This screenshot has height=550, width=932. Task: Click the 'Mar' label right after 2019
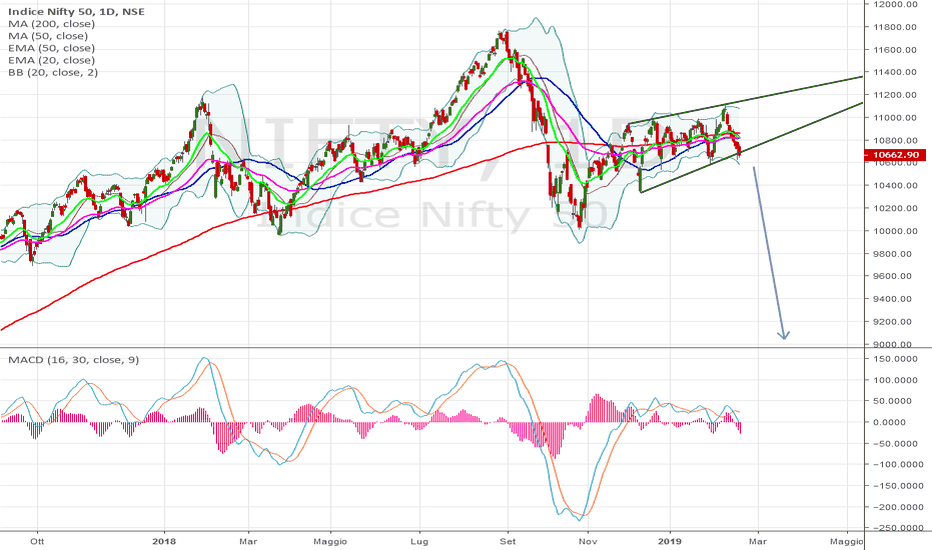coord(757,542)
